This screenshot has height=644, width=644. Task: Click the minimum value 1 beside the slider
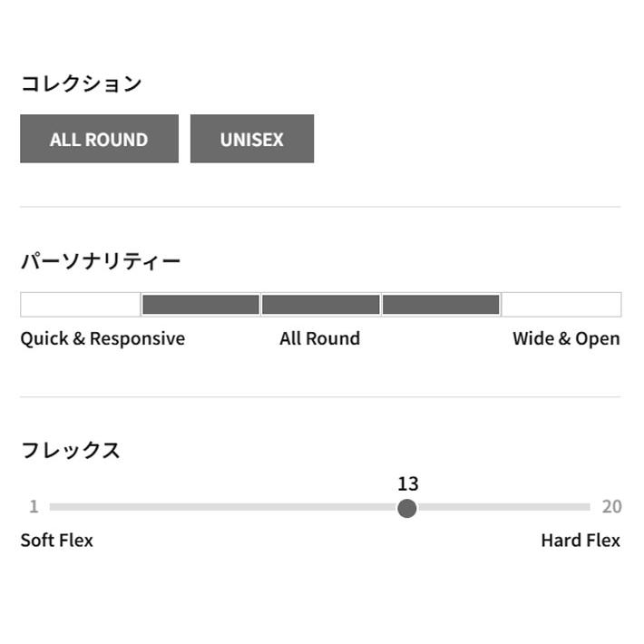(x=34, y=507)
